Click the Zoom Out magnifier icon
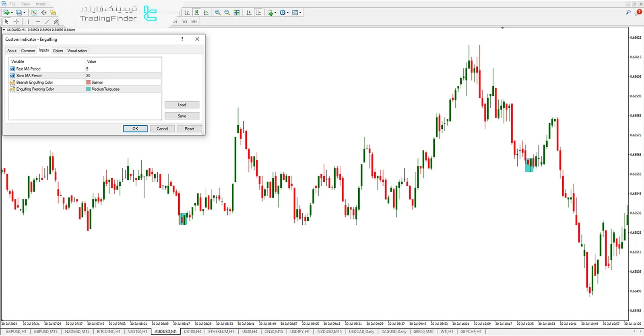The height and width of the screenshot is (336, 644). click(x=227, y=12)
